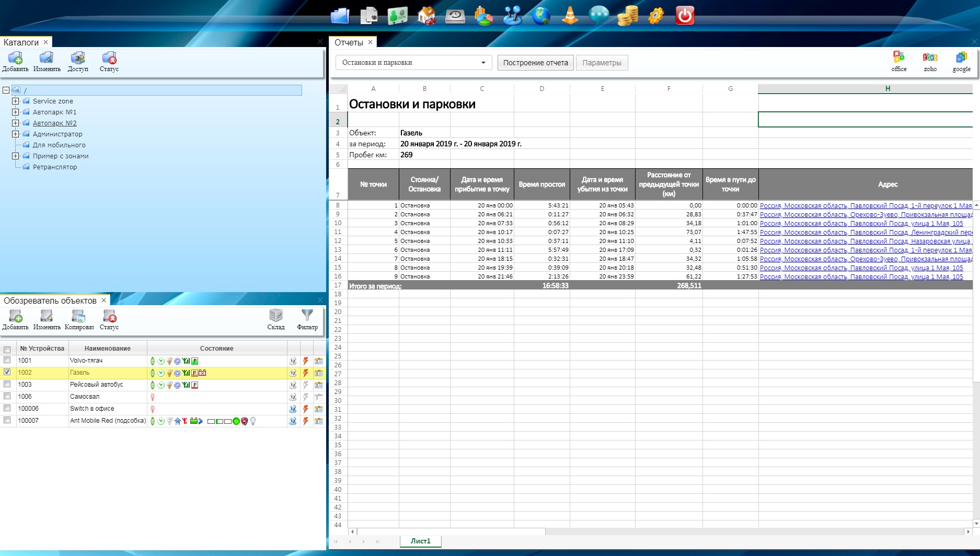Open the pie chart icon in top dock
Screen dimensions: 980x556
[x=483, y=16]
